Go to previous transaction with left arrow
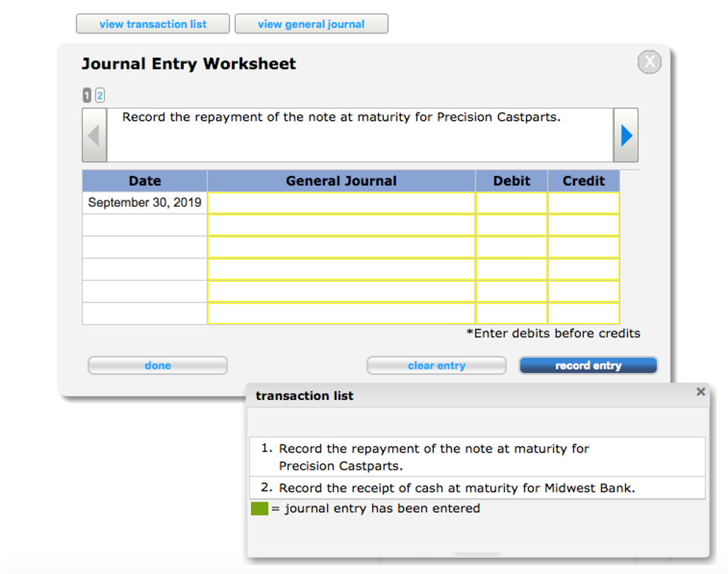 point(95,135)
